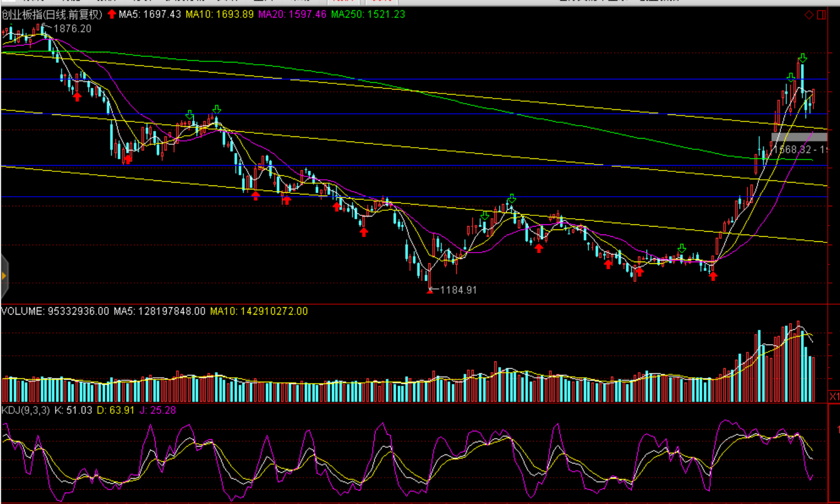This screenshot has width=840, height=504.
Task: Click the green MA250 1521.23 indicator label
Action: point(368,14)
